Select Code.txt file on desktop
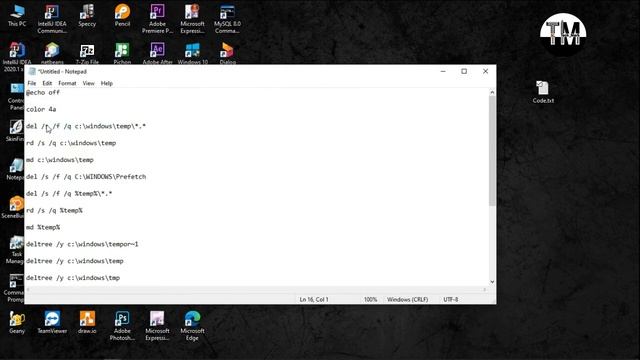Viewport: 640px width, 360px height. (x=543, y=92)
